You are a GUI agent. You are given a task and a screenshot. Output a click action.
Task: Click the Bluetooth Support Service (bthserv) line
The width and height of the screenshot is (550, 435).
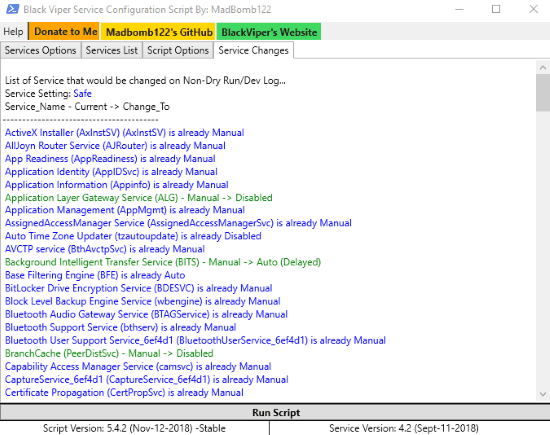pyautogui.click(x=120, y=327)
